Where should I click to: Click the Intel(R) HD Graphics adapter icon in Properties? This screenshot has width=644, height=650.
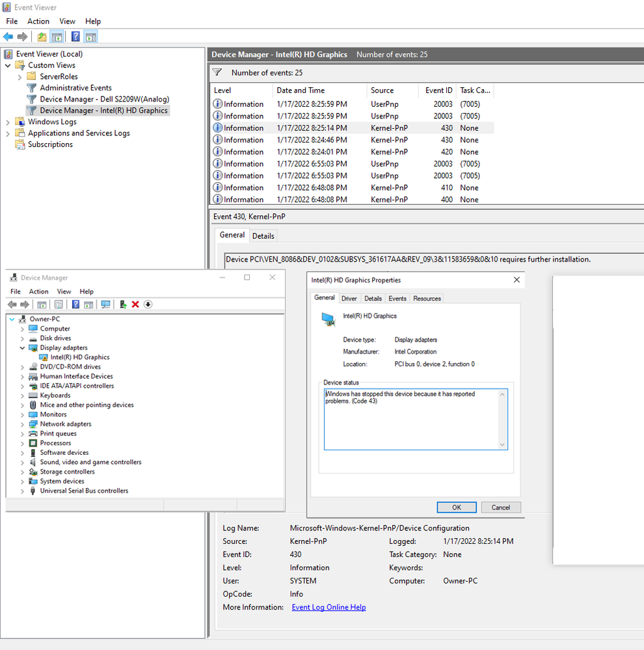(x=329, y=319)
